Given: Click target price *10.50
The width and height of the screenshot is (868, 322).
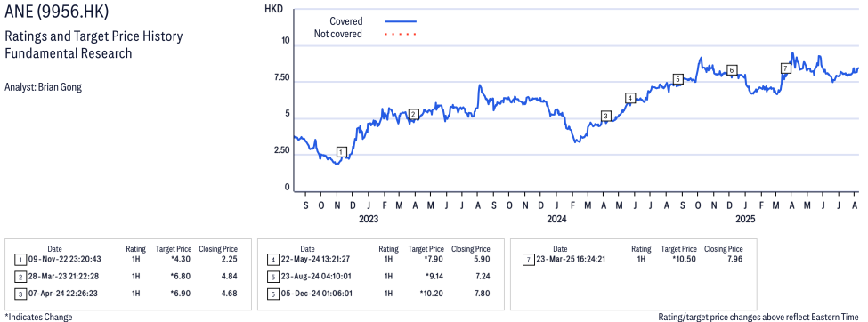Looking at the screenshot, I should (685, 259).
